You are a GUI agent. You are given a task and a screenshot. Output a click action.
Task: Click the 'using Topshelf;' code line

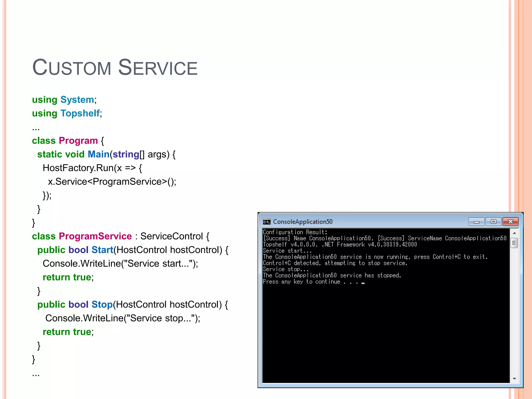pos(67,114)
